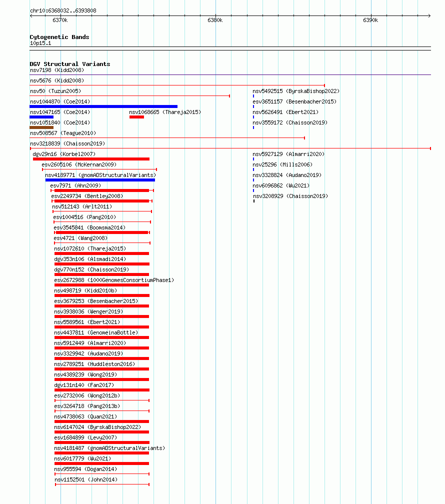Click nsv5927129 (Almarri2020) label
The image size is (445, 504).
pyautogui.click(x=288, y=154)
